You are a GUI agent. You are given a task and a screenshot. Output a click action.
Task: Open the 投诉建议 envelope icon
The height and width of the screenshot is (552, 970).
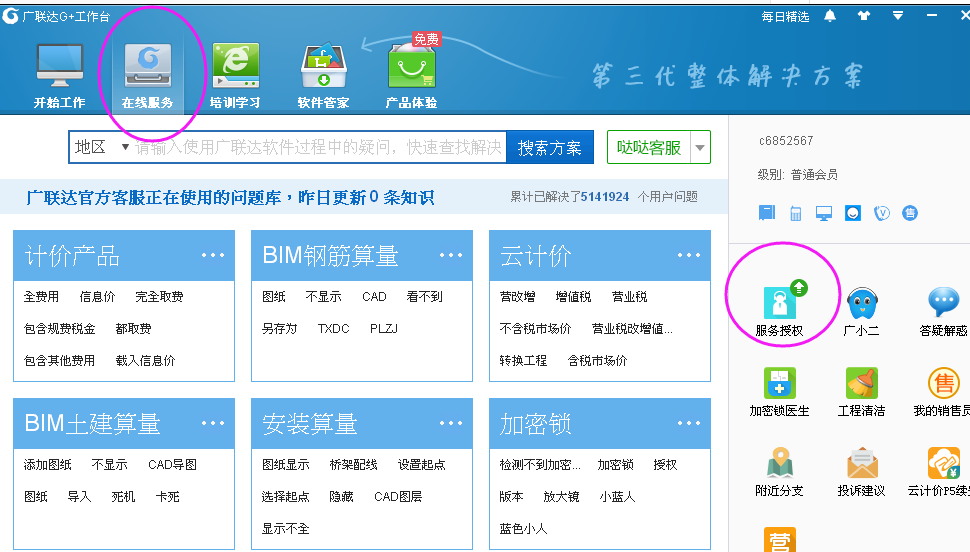tap(862, 463)
